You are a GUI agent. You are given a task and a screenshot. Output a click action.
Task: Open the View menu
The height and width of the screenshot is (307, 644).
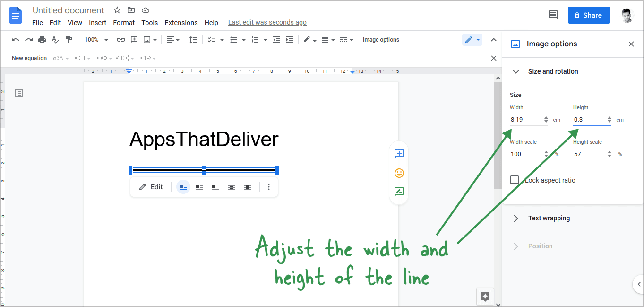pyautogui.click(x=75, y=23)
